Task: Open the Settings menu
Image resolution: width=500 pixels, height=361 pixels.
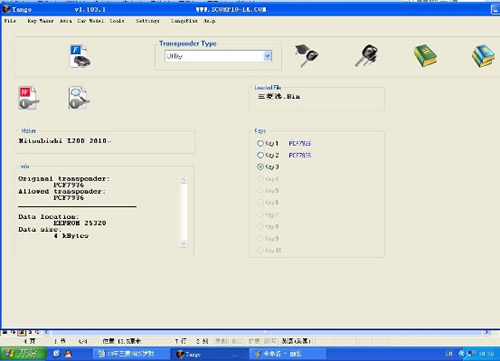Action: [x=147, y=21]
